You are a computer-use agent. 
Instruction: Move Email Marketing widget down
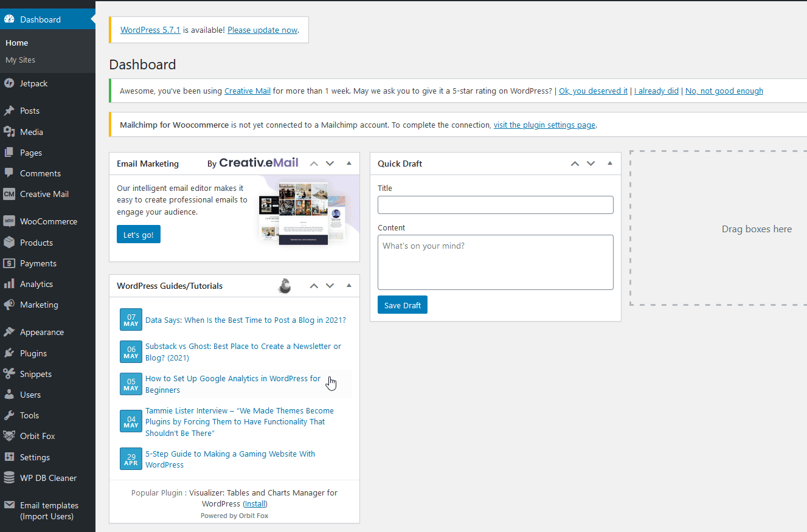click(x=330, y=164)
